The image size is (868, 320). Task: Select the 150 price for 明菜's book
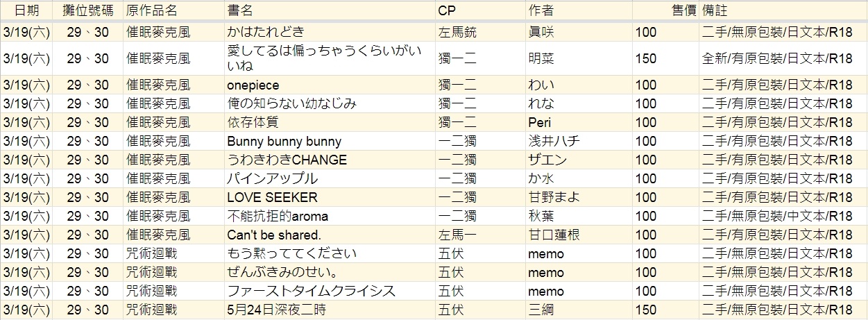coord(665,59)
